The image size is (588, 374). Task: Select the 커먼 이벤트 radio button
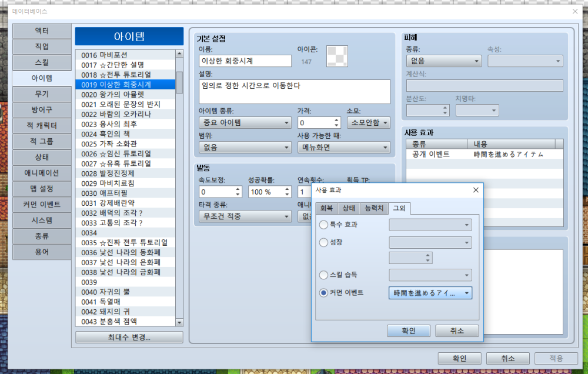[324, 293]
